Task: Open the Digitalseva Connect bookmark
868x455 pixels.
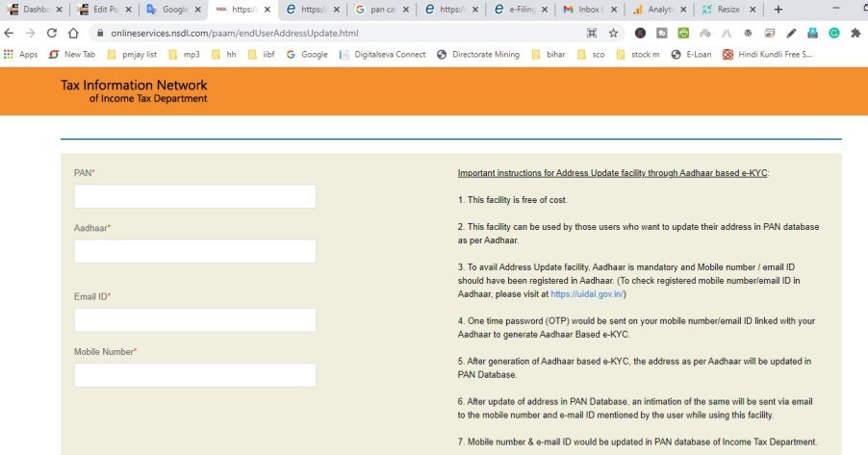Action: (383, 54)
